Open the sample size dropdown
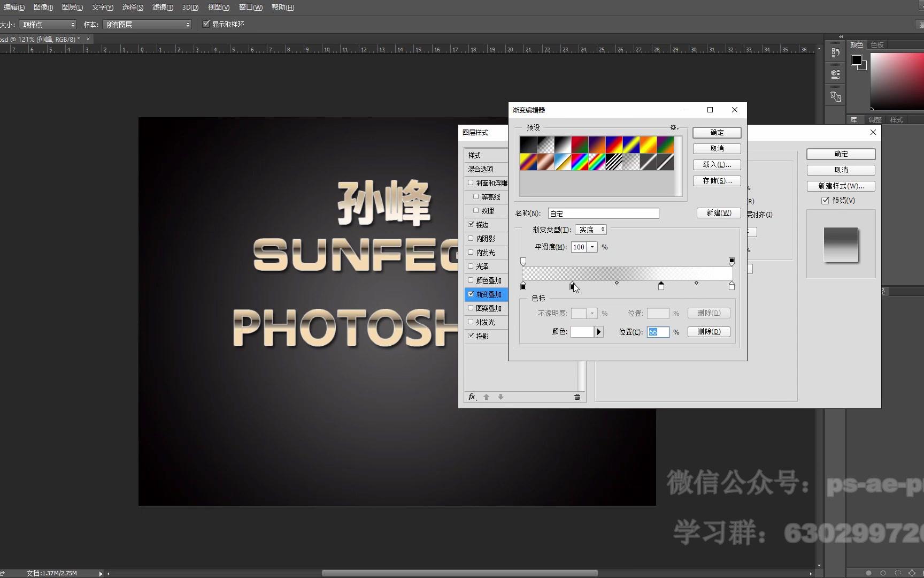 pos(48,25)
